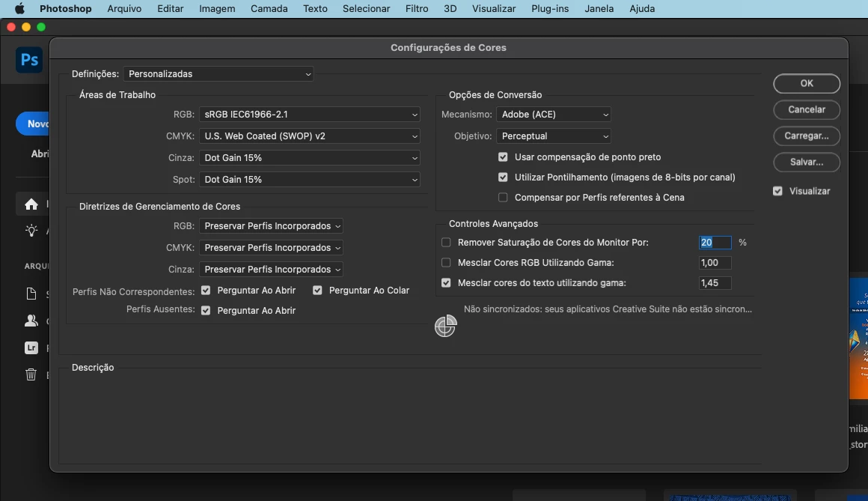The width and height of the screenshot is (868, 501).
Task: Open the Camada menu
Action: click(269, 9)
